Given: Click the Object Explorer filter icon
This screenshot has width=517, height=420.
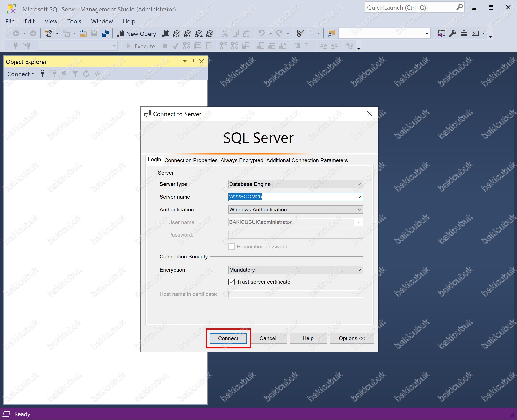Looking at the screenshot, I should (x=75, y=74).
